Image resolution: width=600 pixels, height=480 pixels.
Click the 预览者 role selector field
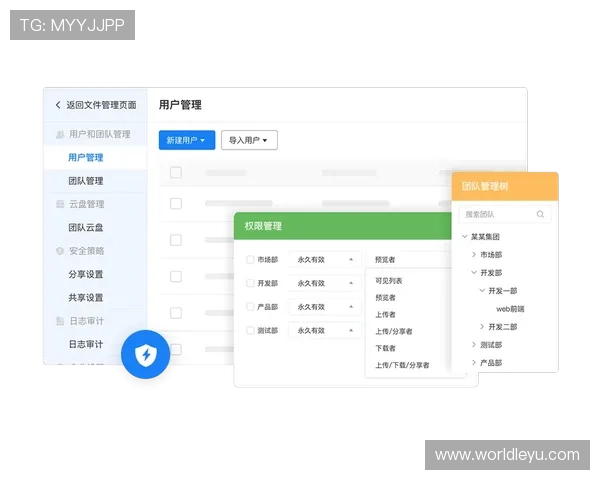[x=409, y=260]
